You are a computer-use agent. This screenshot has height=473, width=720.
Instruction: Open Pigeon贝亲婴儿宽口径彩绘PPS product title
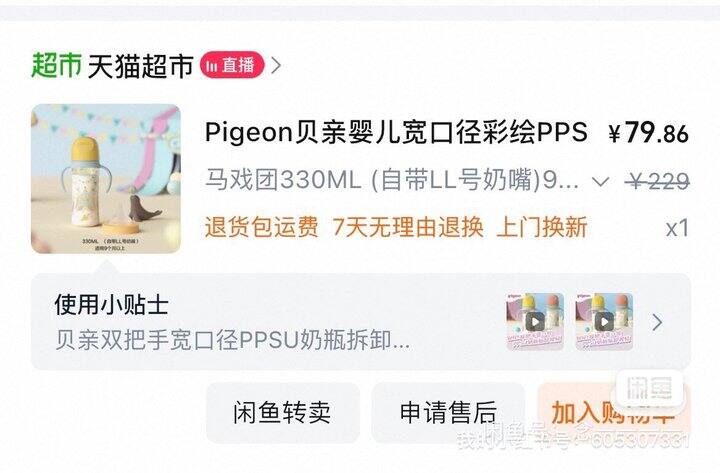[396, 132]
